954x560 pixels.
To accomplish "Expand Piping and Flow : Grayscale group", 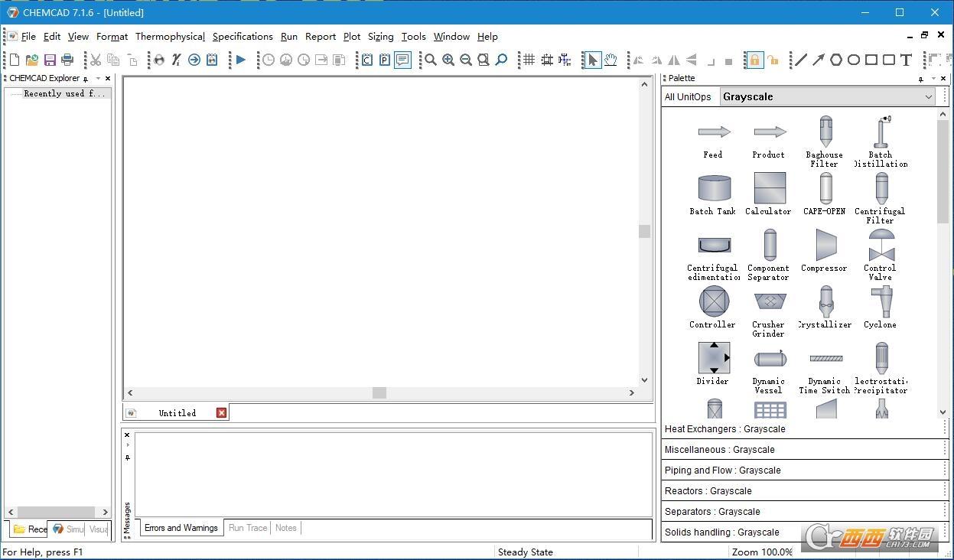I will click(804, 470).
